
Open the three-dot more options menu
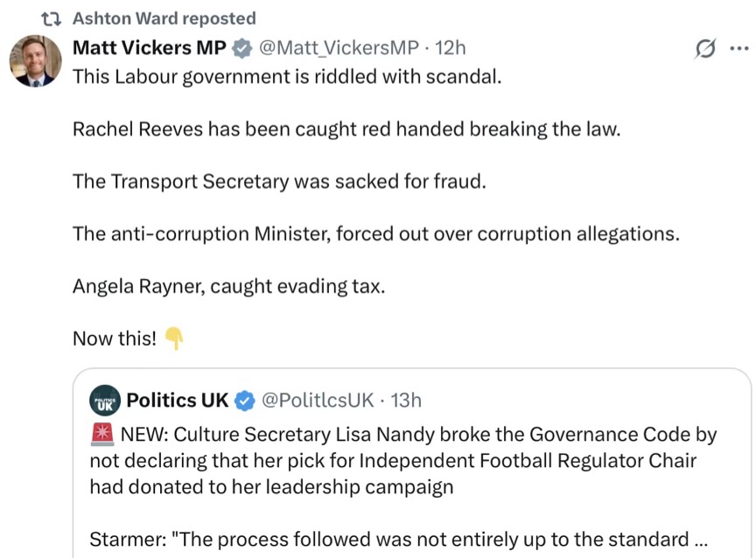click(739, 49)
